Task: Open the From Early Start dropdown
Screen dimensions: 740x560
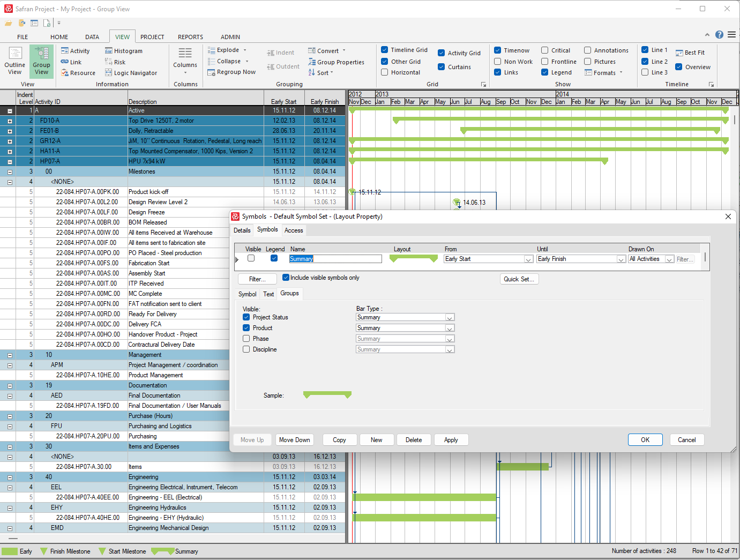Action: click(x=528, y=259)
